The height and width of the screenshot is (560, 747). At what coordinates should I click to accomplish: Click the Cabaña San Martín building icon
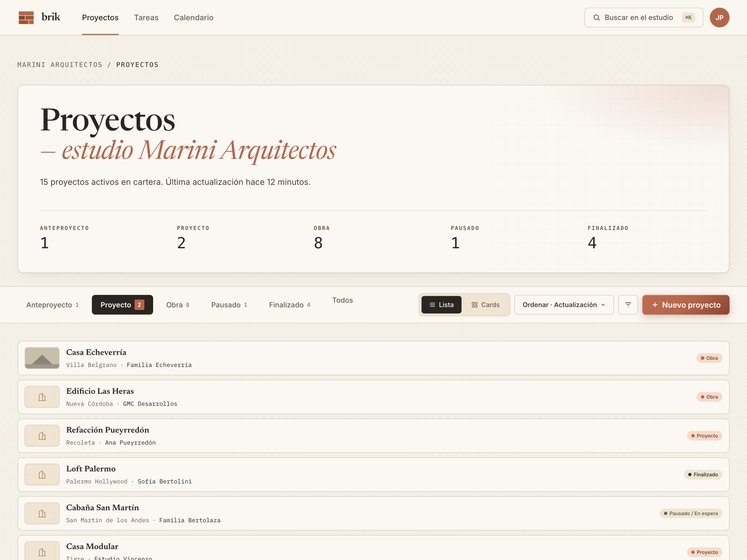tap(42, 514)
